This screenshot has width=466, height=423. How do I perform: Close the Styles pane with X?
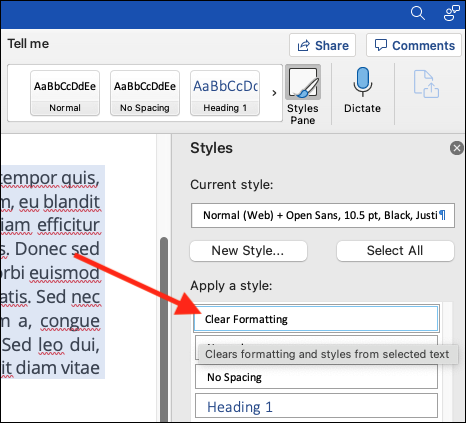click(457, 148)
